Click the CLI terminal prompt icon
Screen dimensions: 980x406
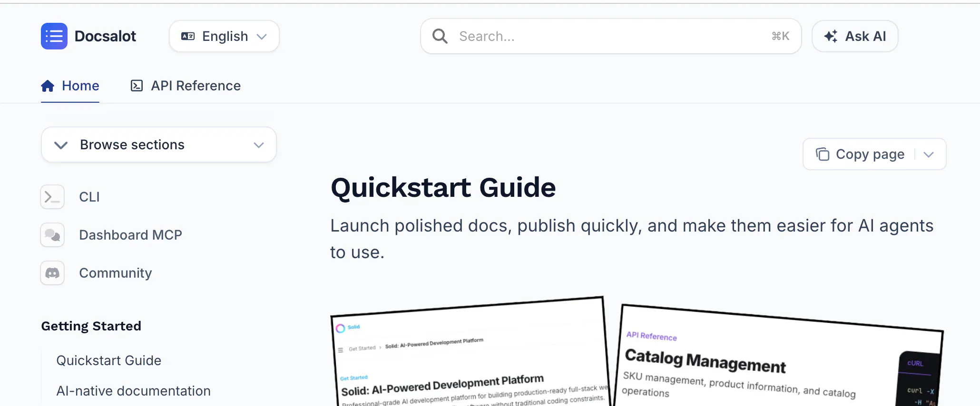52,197
